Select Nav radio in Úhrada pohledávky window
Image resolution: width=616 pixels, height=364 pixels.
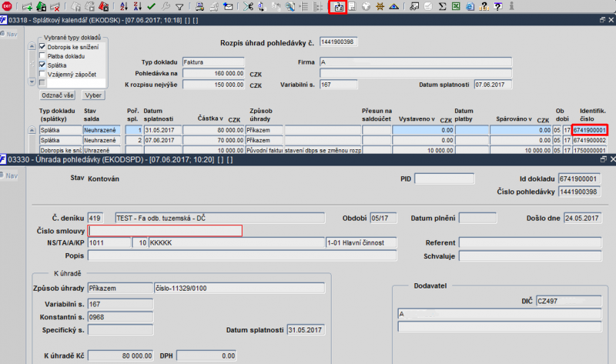[2, 175]
